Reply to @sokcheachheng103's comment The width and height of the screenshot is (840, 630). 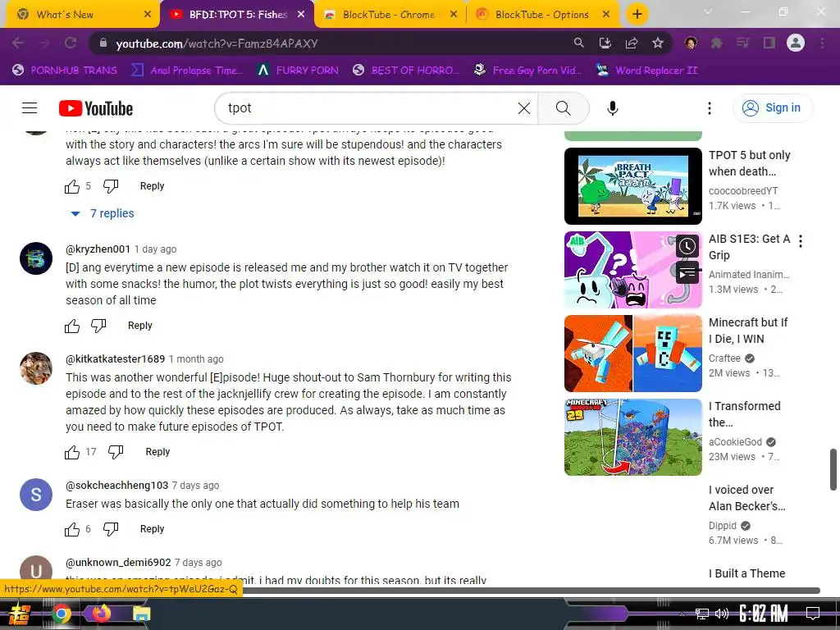click(152, 529)
